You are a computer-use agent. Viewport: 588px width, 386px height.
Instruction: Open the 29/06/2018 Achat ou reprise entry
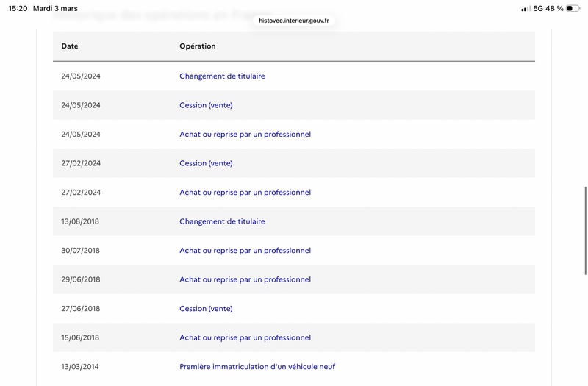pyautogui.click(x=245, y=280)
